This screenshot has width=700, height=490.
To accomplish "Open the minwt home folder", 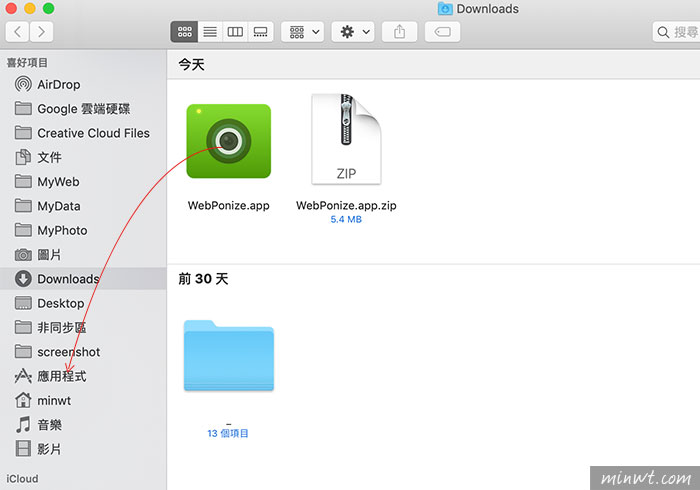I will (x=54, y=400).
